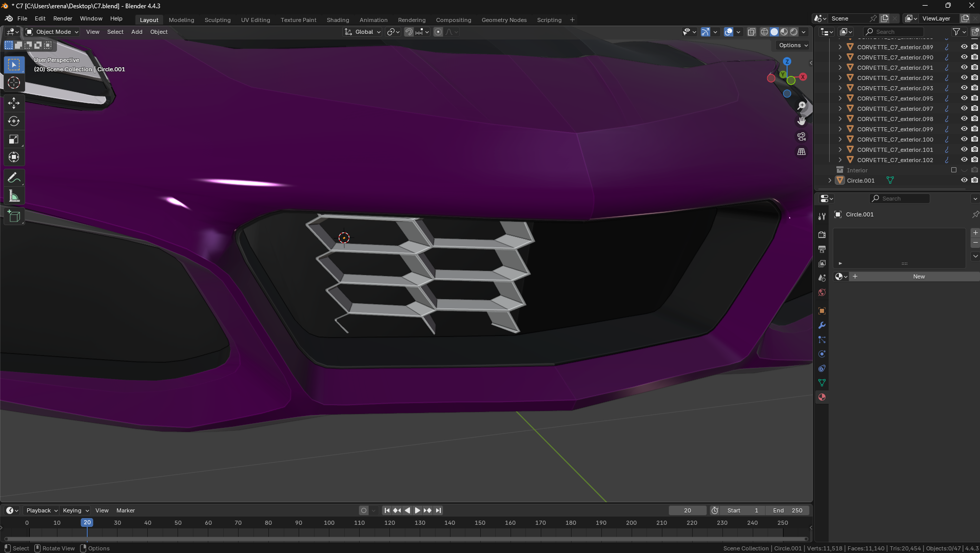Open the Material properties tab
Screen dimensions: 980x553
[x=822, y=397]
